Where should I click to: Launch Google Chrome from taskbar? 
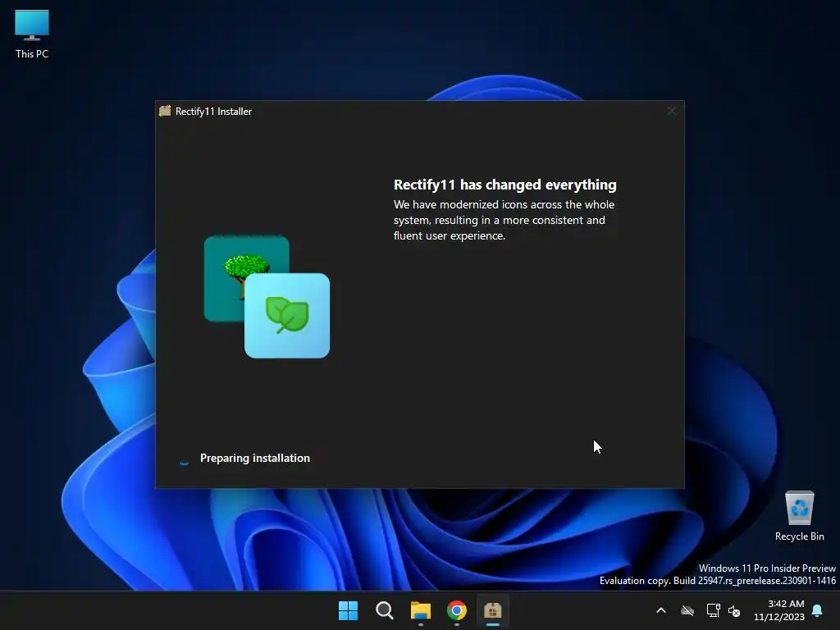pos(456,610)
